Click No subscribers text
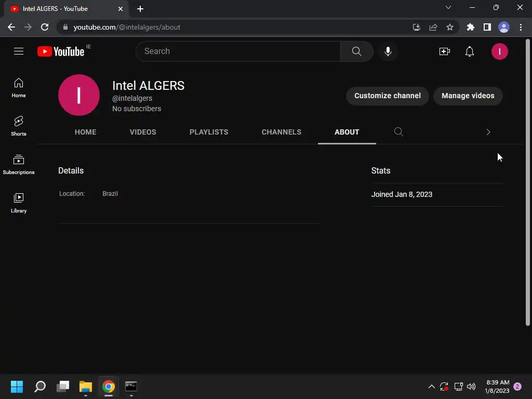 click(137, 109)
